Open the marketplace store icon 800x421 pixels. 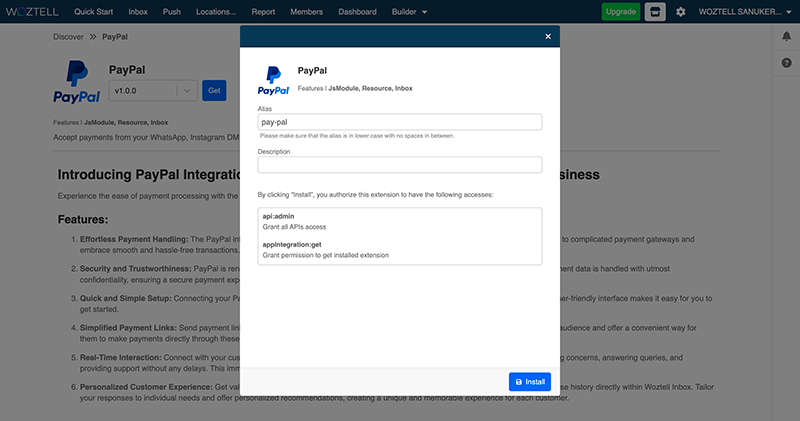[655, 12]
